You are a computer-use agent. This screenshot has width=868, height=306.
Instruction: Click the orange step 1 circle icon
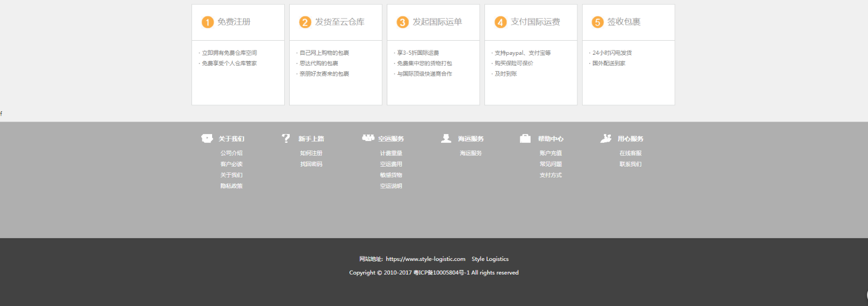(x=208, y=22)
